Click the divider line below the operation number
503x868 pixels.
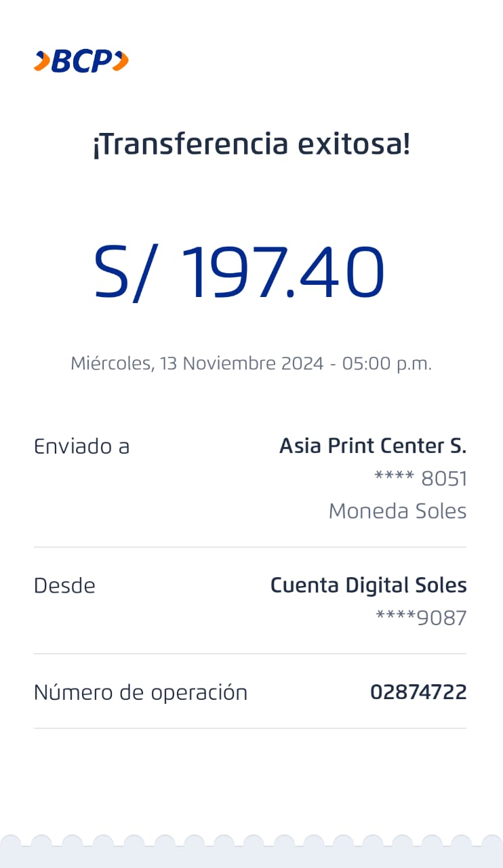click(250, 728)
